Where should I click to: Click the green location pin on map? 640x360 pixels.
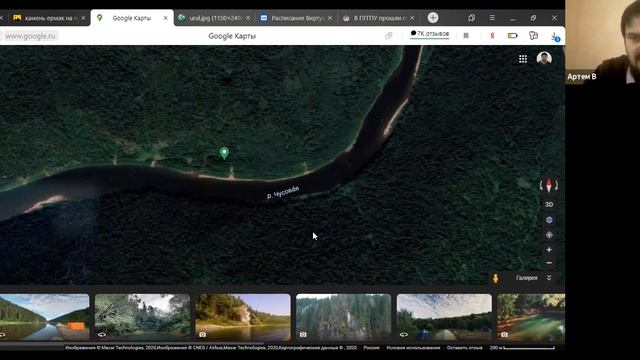point(224,153)
